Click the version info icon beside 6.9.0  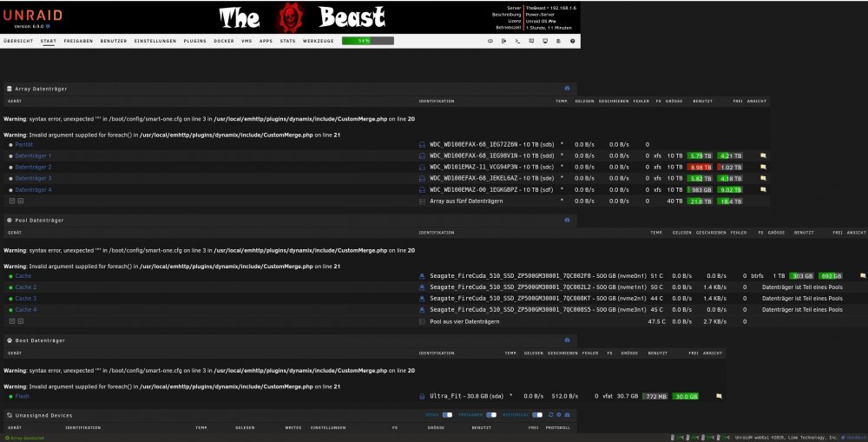coord(48,26)
